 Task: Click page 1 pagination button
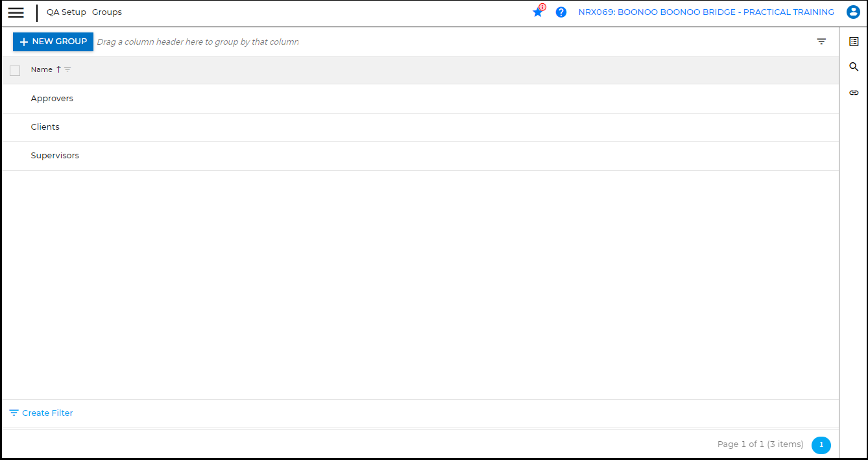[x=821, y=445]
